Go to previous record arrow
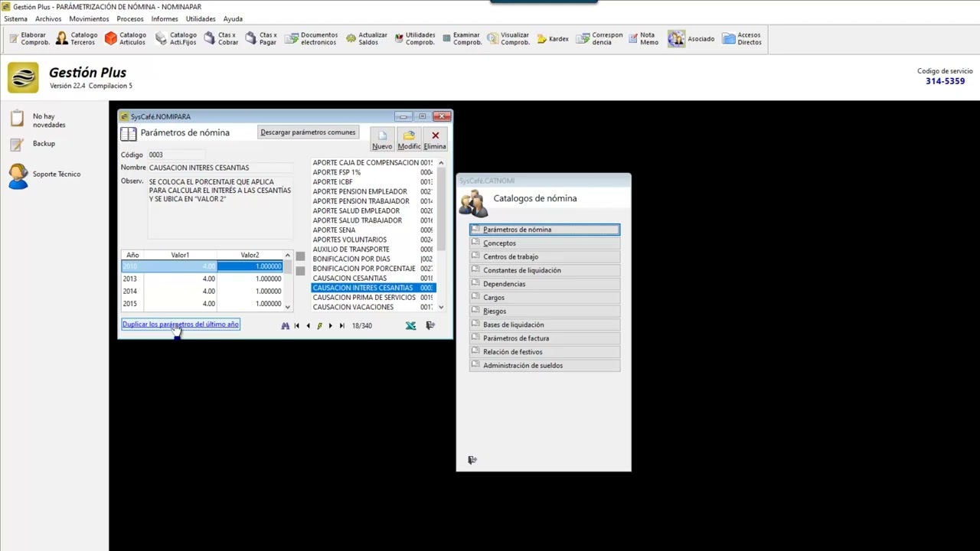The width and height of the screenshot is (980, 551). (308, 325)
